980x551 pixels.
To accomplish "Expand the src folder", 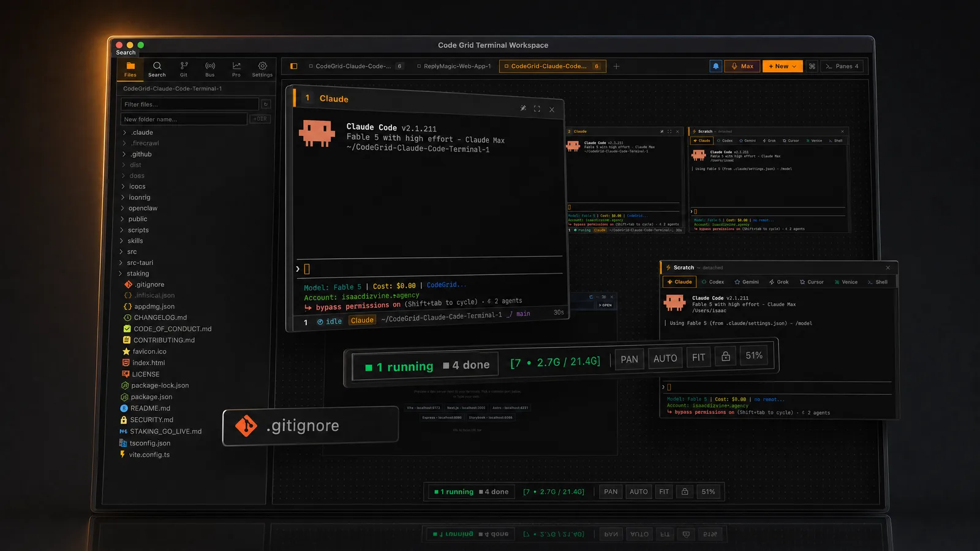I will point(129,252).
